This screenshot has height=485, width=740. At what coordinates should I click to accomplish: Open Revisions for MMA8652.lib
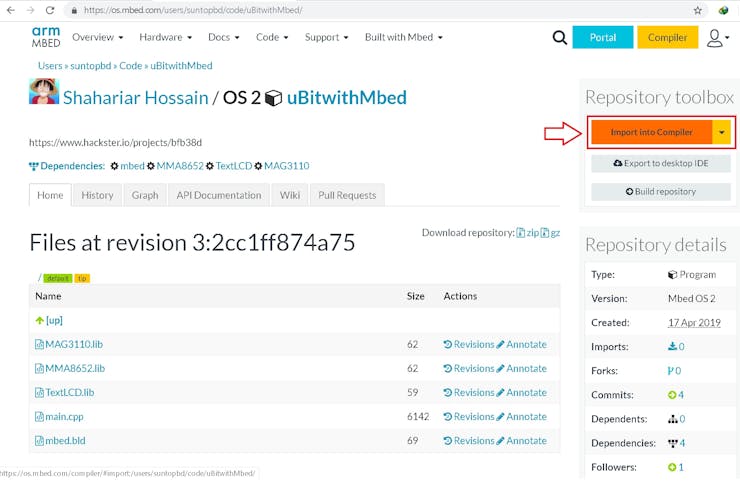[469, 368]
